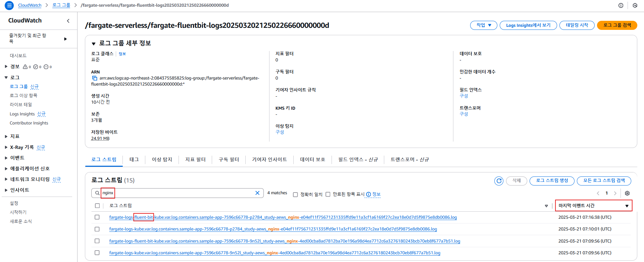644x262 pixels.
Task: Expand the 인사이트 insights section
Action: (6, 190)
